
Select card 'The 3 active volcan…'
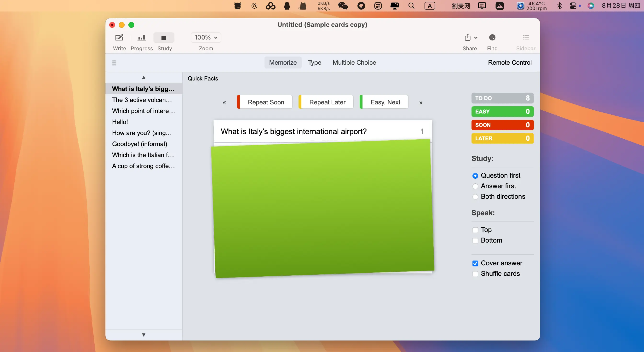[144, 100]
